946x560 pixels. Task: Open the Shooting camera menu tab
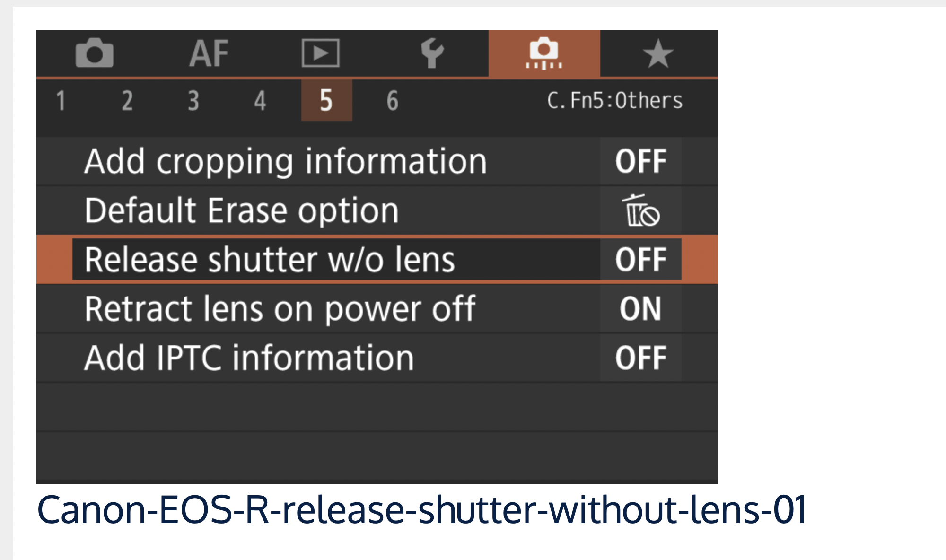(x=94, y=53)
